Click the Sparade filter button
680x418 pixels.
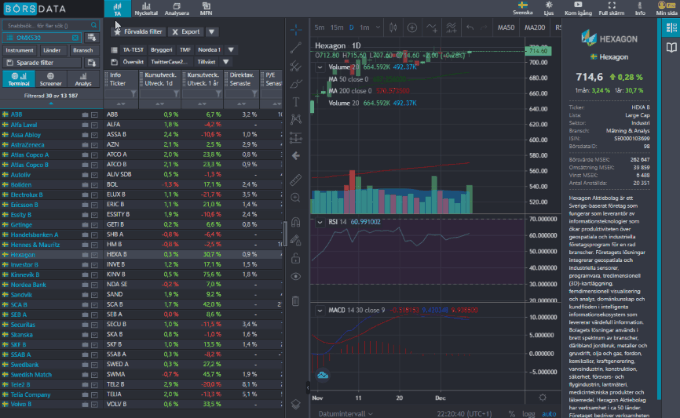[42, 62]
